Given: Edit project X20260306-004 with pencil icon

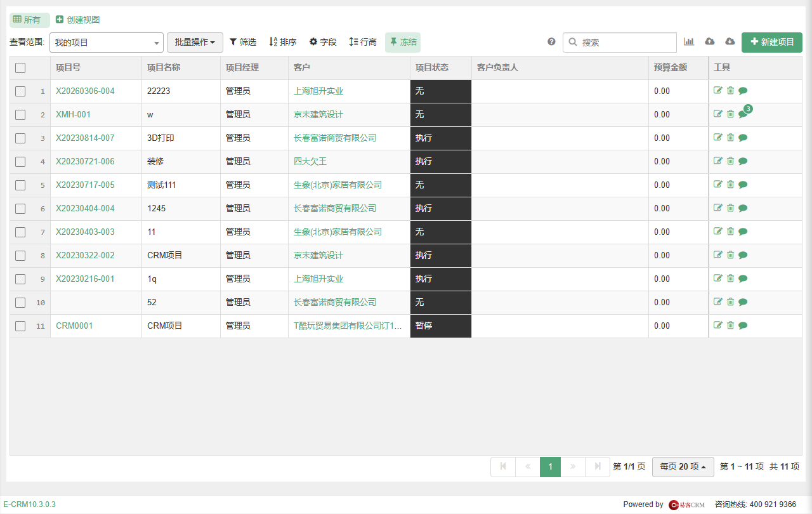Looking at the screenshot, I should click(x=718, y=91).
